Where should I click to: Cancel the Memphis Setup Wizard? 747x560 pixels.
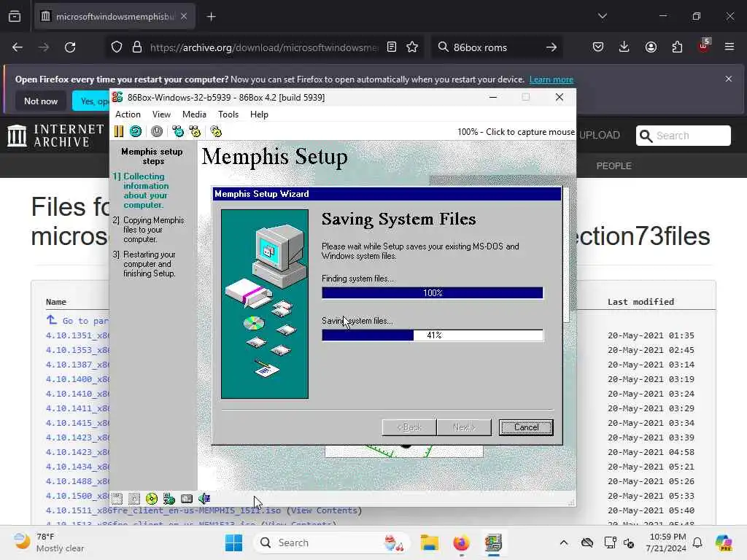(x=526, y=427)
